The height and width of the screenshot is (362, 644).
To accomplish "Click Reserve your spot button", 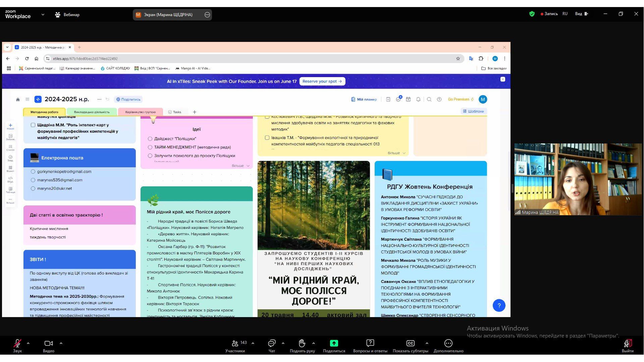I will [322, 81].
